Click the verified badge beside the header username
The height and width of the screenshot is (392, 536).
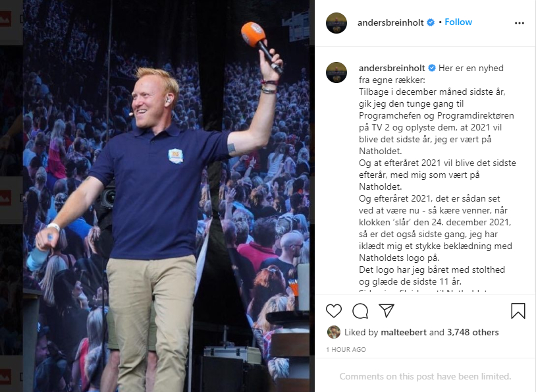pyautogui.click(x=431, y=22)
